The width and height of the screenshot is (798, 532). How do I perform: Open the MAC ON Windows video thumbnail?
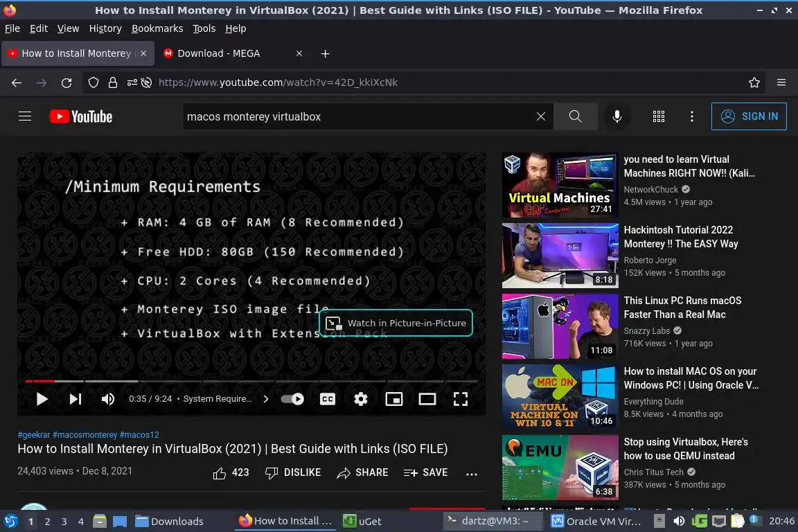560,397
